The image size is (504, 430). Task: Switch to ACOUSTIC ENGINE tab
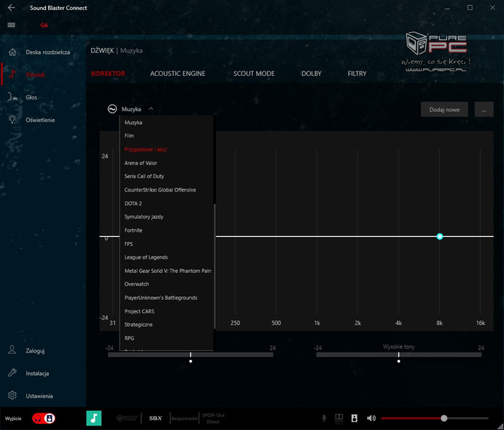(178, 74)
